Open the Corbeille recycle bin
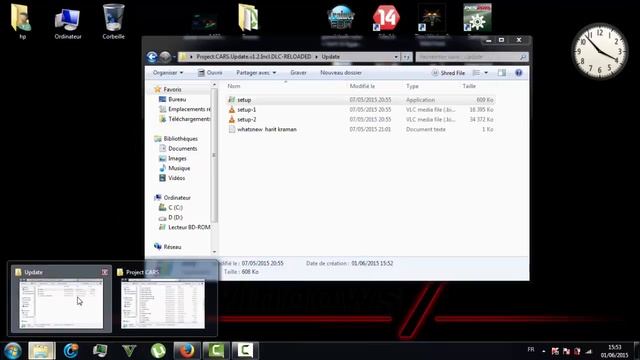This screenshot has height=360, width=640. click(x=113, y=21)
